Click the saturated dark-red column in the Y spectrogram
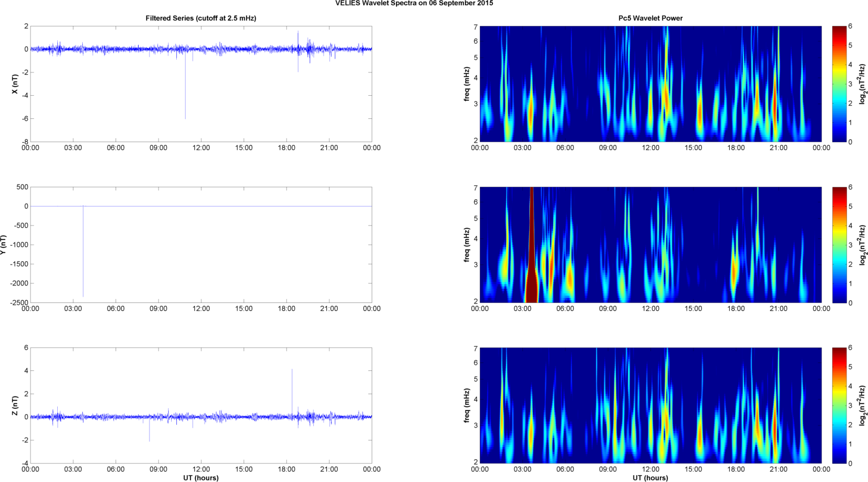 (x=531, y=245)
